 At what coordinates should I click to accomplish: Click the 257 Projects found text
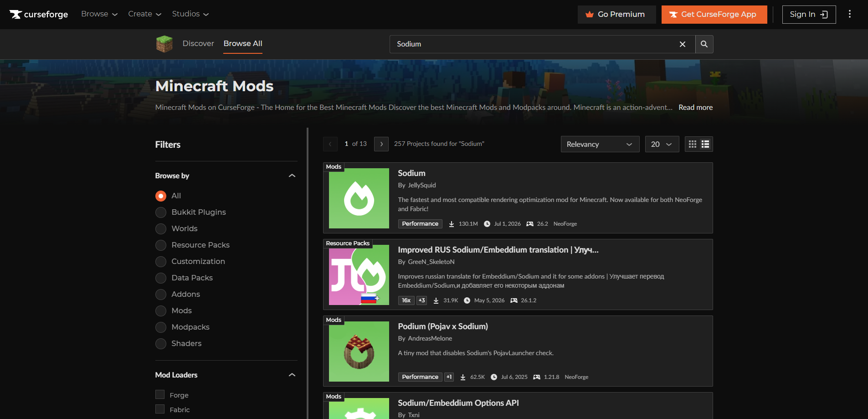coord(439,144)
